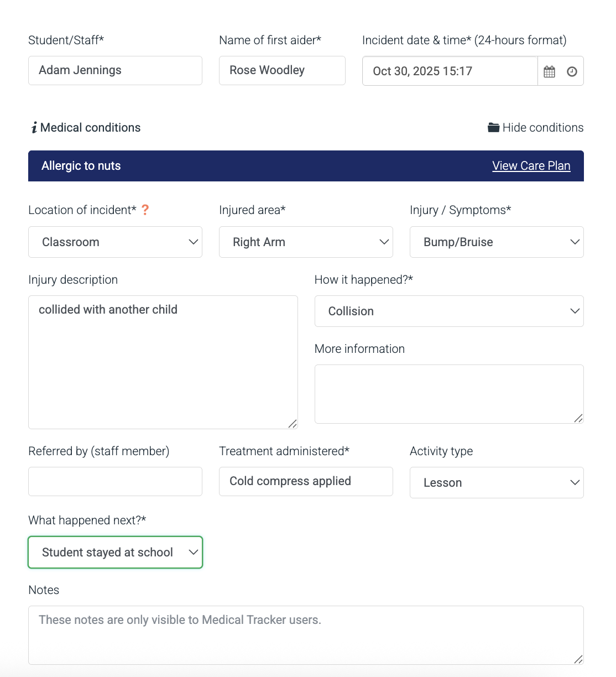Click the folder icon next to Hide conditions
This screenshot has height=677, width=616.
click(493, 127)
